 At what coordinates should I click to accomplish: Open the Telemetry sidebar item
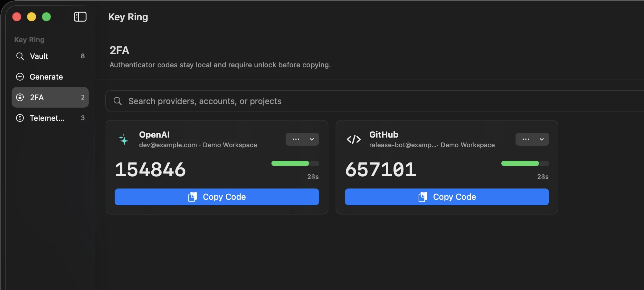pyautogui.click(x=50, y=118)
